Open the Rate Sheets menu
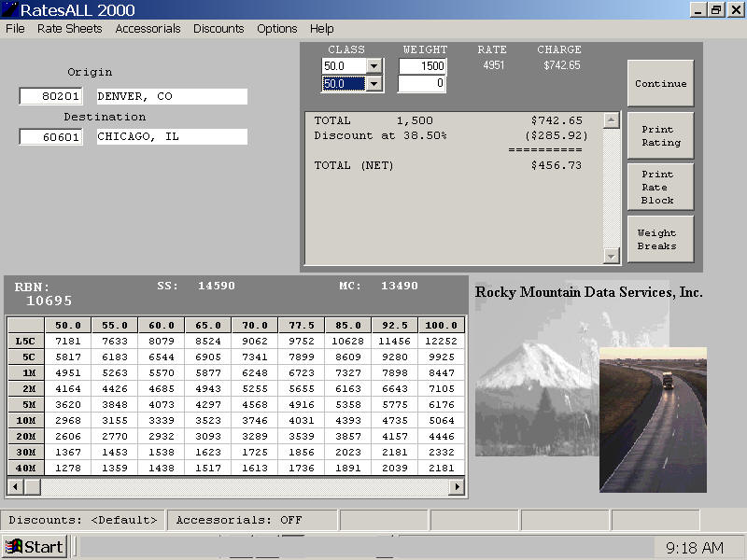 point(69,29)
